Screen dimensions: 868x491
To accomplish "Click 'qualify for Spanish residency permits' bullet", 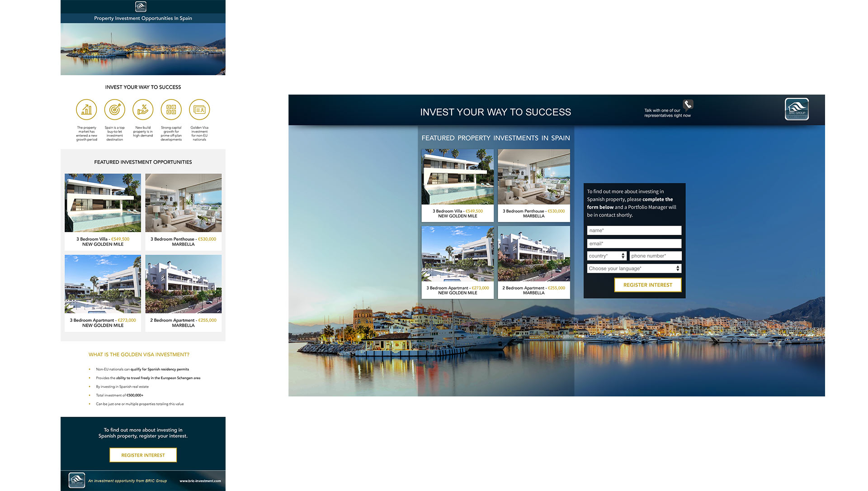I will (142, 369).
